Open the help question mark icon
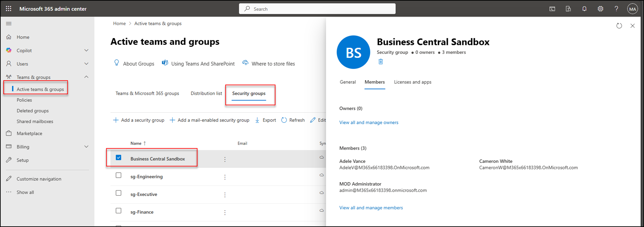 click(x=616, y=9)
